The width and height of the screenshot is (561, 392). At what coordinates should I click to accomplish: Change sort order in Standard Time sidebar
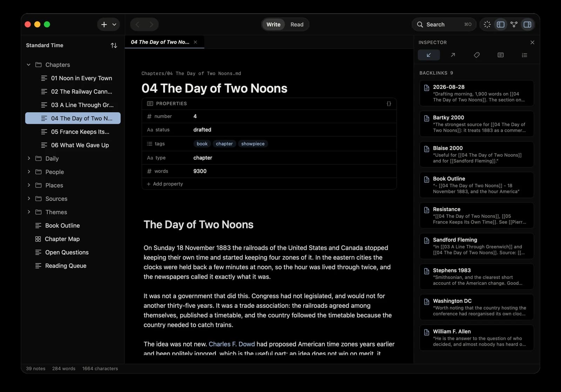pos(114,46)
